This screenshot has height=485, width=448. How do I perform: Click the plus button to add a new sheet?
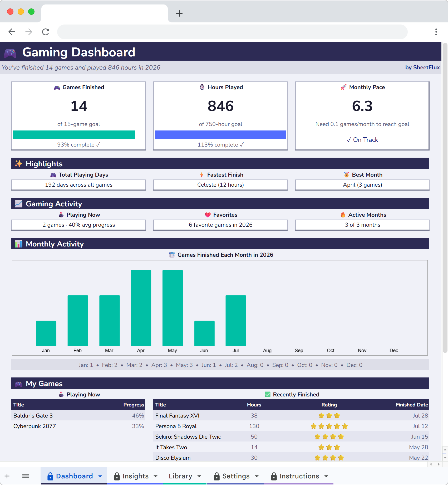click(7, 476)
